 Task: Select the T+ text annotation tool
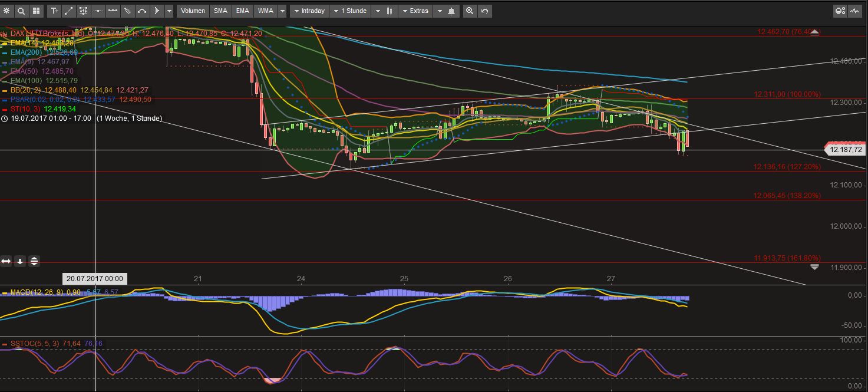click(55, 11)
